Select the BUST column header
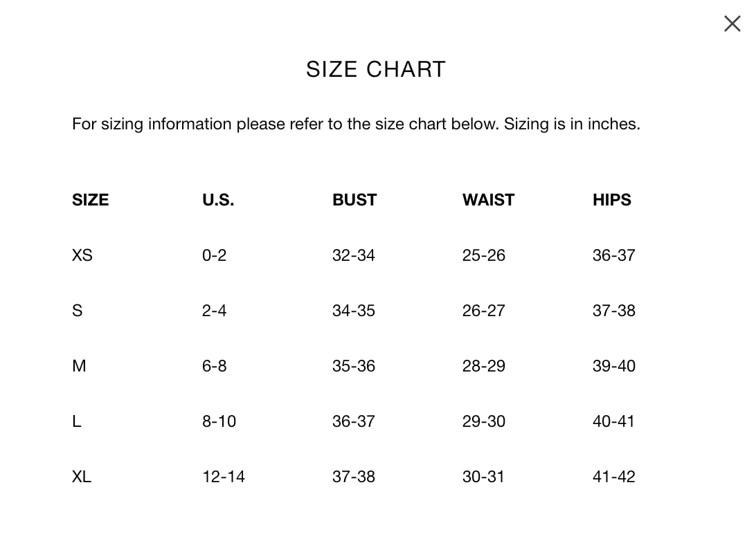 354,200
